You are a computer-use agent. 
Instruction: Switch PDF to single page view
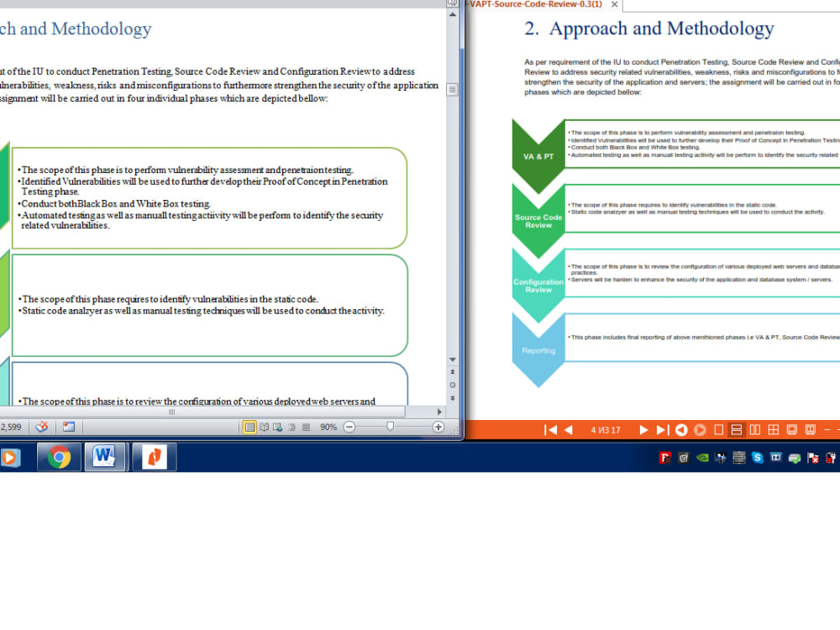point(719,429)
